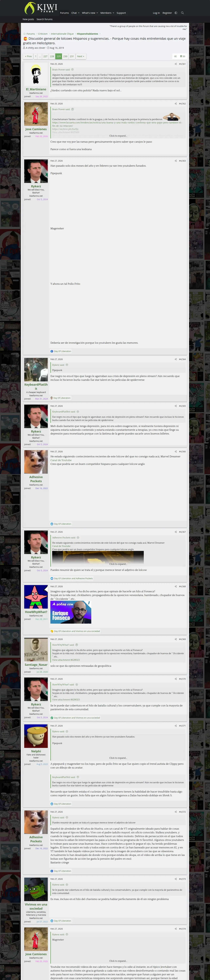Open the search magnifier icon
210x980 pixels.
coord(182,13)
